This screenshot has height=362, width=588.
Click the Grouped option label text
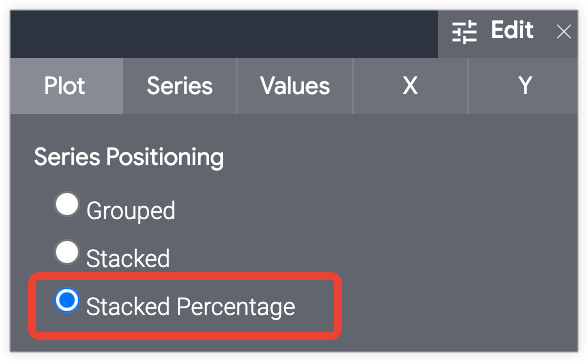pos(130,211)
